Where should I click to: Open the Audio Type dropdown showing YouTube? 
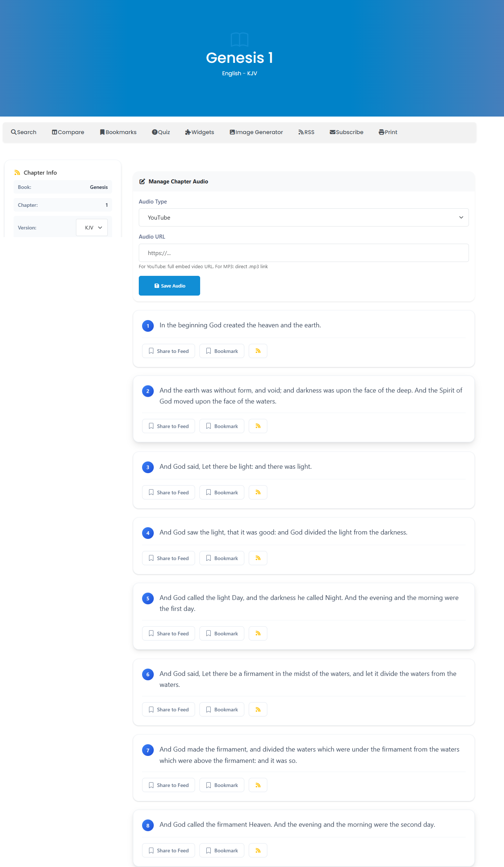(x=303, y=217)
